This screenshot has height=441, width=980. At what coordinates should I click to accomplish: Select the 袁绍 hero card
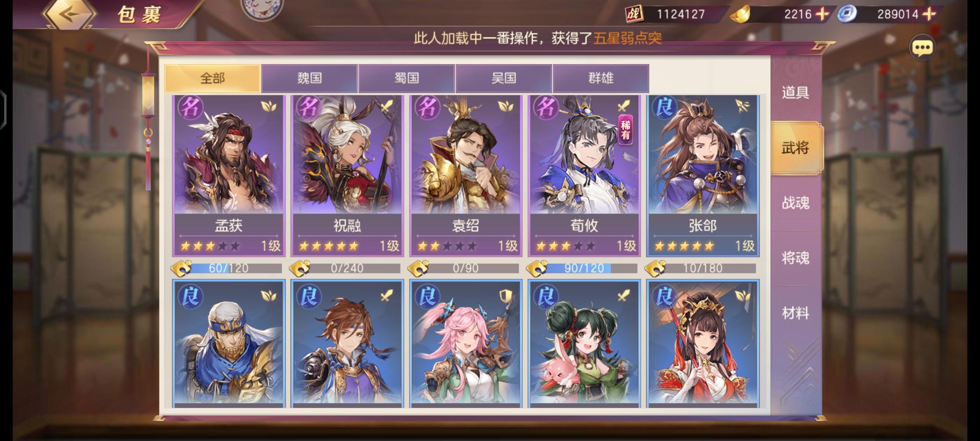[x=465, y=176]
